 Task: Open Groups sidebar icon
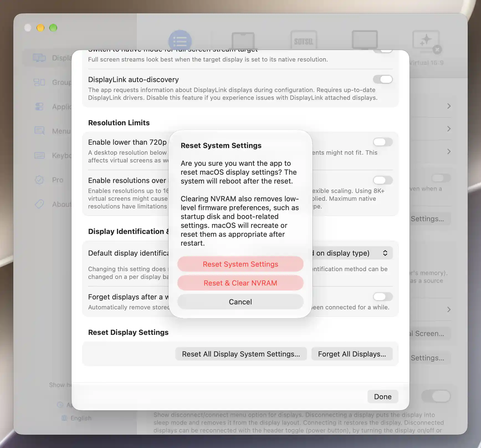tap(39, 82)
